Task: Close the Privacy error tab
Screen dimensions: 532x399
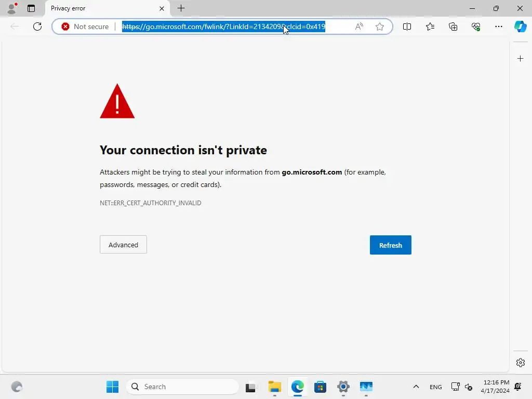Action: click(x=162, y=8)
